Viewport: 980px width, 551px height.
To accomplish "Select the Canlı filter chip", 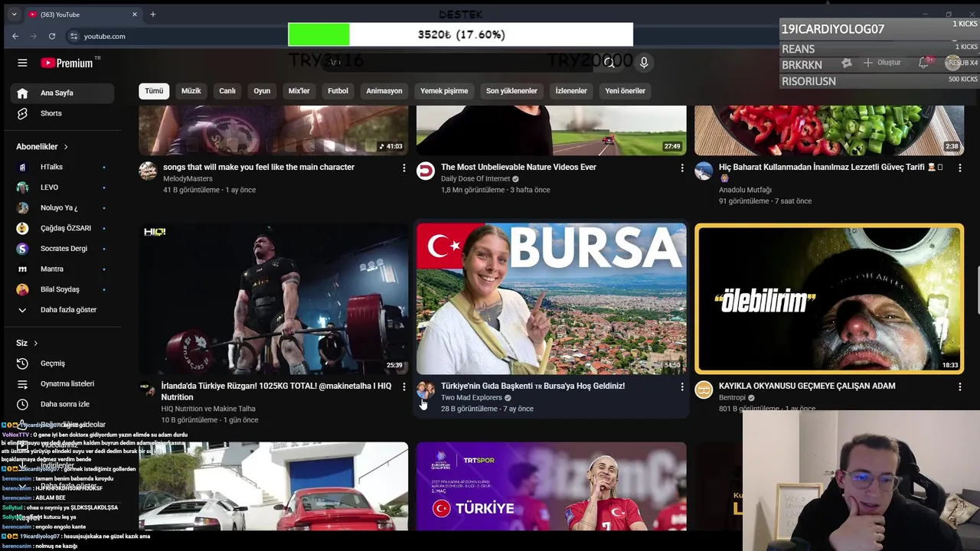I will coord(227,90).
